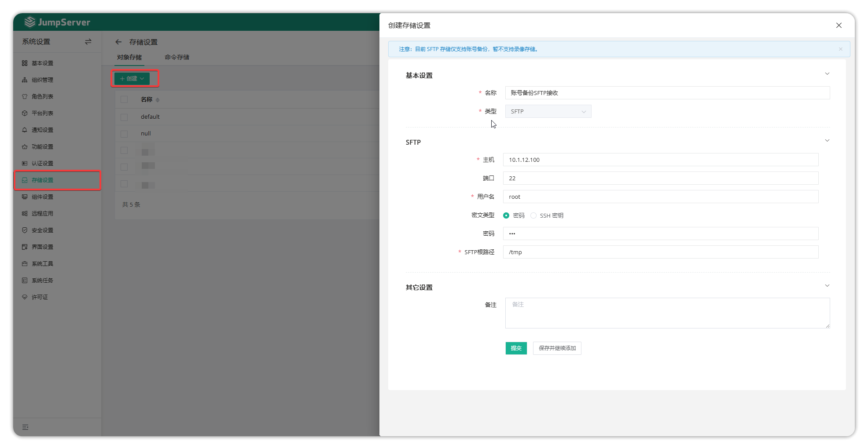
Task: Collapse the 其它设置 section
Action: pos(827,286)
